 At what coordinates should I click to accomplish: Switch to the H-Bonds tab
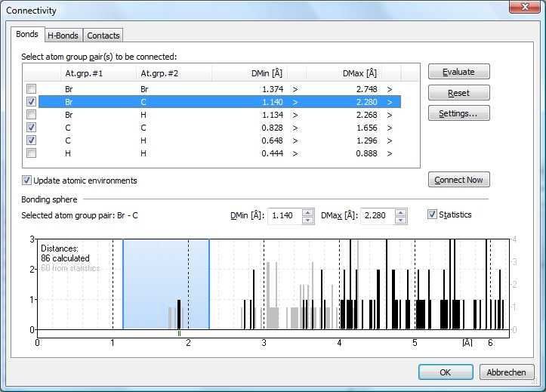click(63, 35)
